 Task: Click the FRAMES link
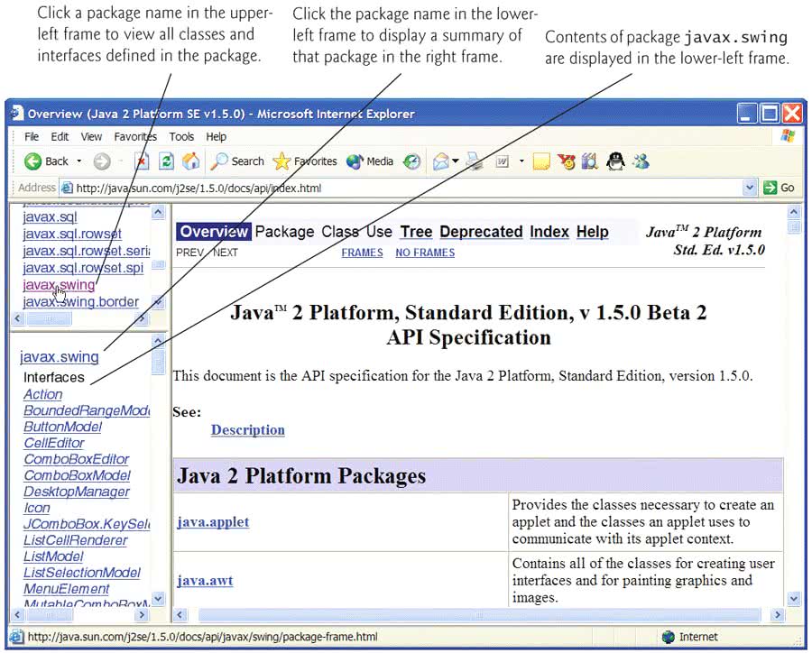point(362,253)
